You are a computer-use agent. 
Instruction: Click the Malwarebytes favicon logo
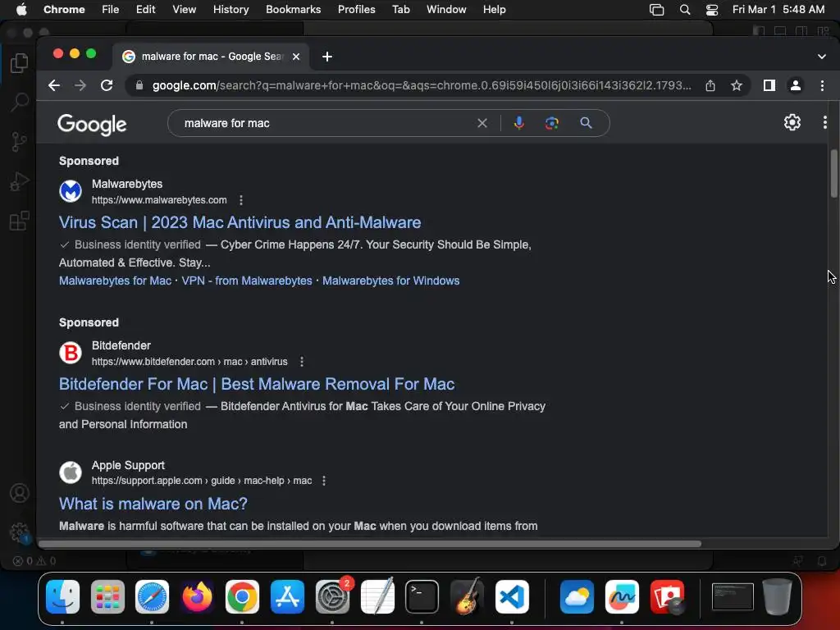point(71,191)
